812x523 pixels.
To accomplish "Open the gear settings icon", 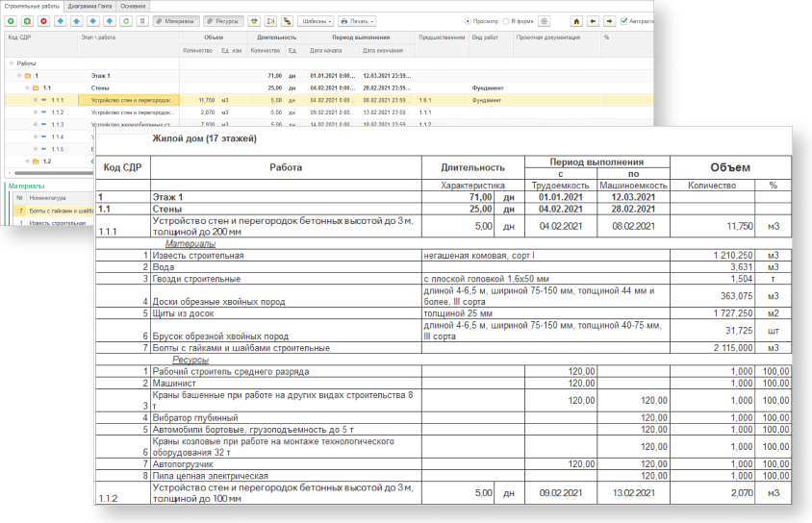I will coord(544,20).
